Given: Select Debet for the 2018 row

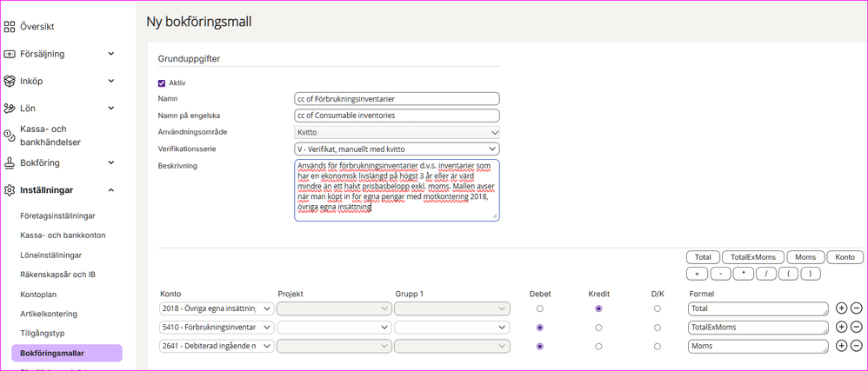Looking at the screenshot, I should pos(540,308).
